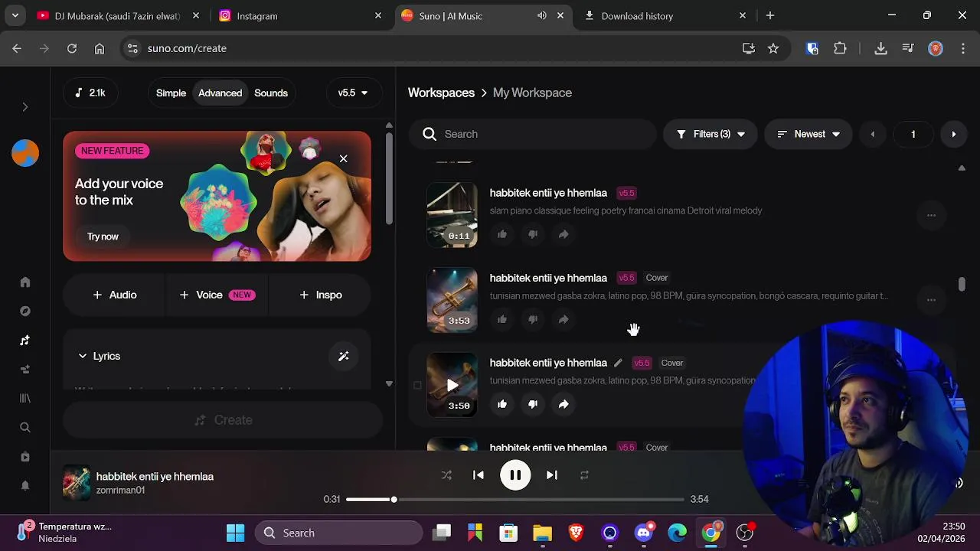The width and height of the screenshot is (980, 551).
Task: Open the trumpet song thumbnail 3:53
Action: click(452, 300)
